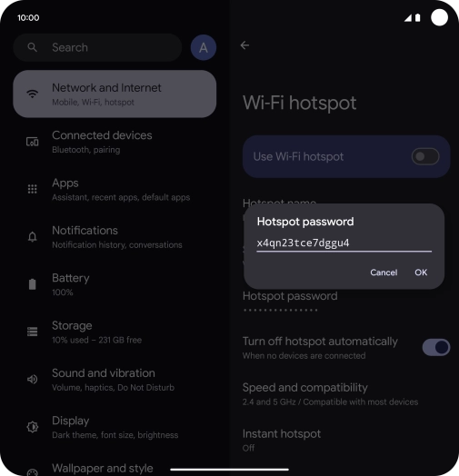Click the Wi-Fi icon for Network and Internet
Image resolution: width=459 pixels, height=476 pixels.
(32, 94)
